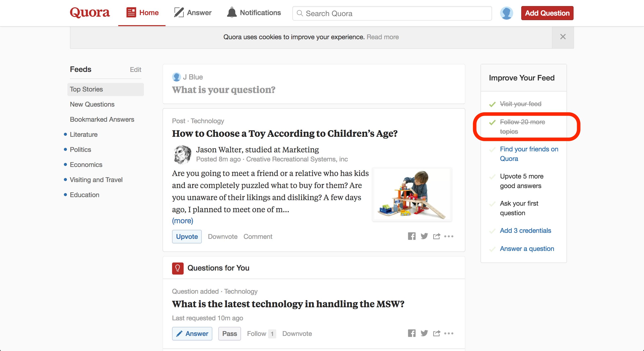Upvote the toy post

(187, 237)
